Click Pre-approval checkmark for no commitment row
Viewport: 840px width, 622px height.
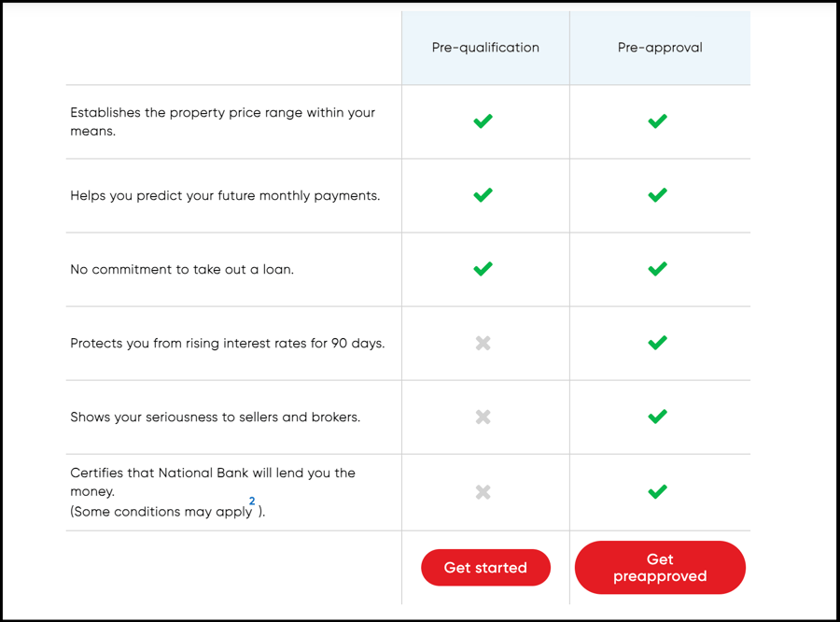(x=658, y=269)
